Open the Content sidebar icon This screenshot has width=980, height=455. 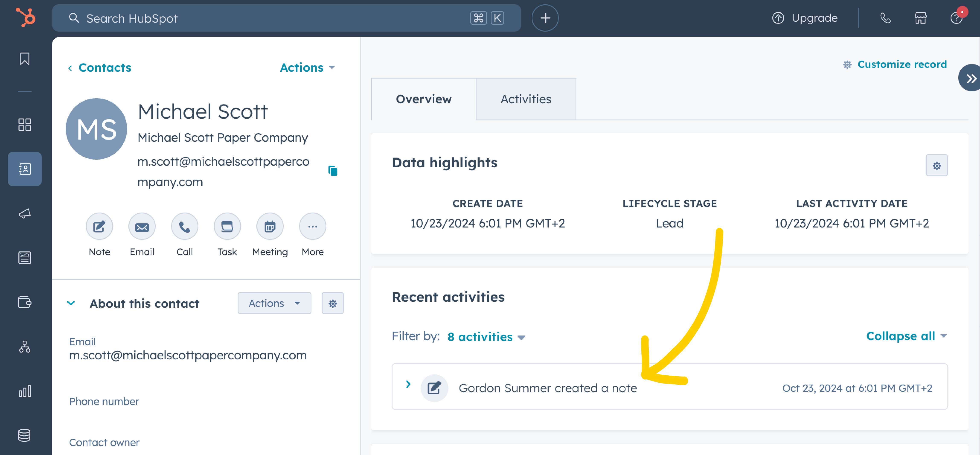(x=25, y=258)
